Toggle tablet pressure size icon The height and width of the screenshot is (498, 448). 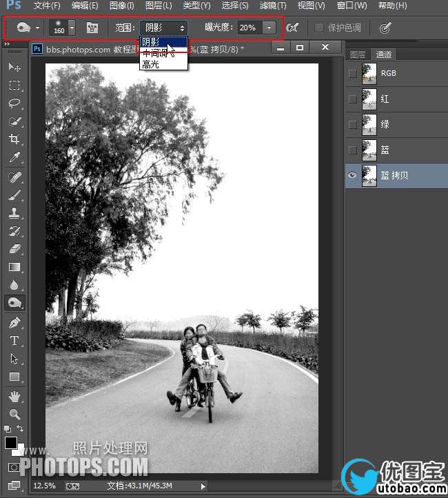[x=385, y=28]
